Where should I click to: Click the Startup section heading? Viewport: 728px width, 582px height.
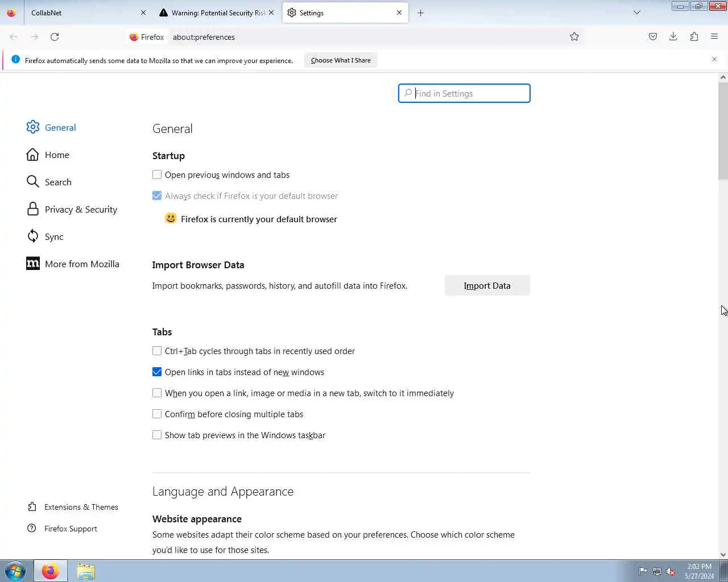[168, 156]
